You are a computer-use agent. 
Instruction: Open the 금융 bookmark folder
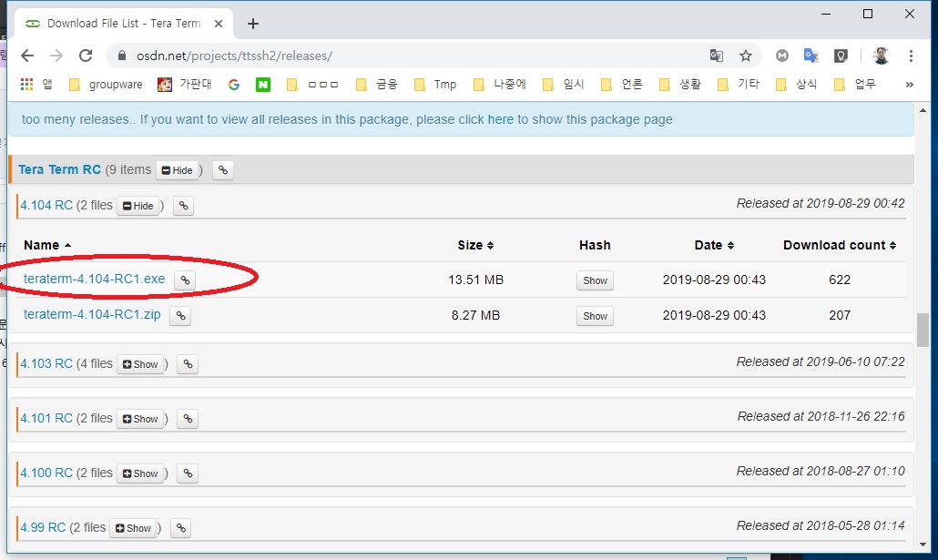[377, 85]
